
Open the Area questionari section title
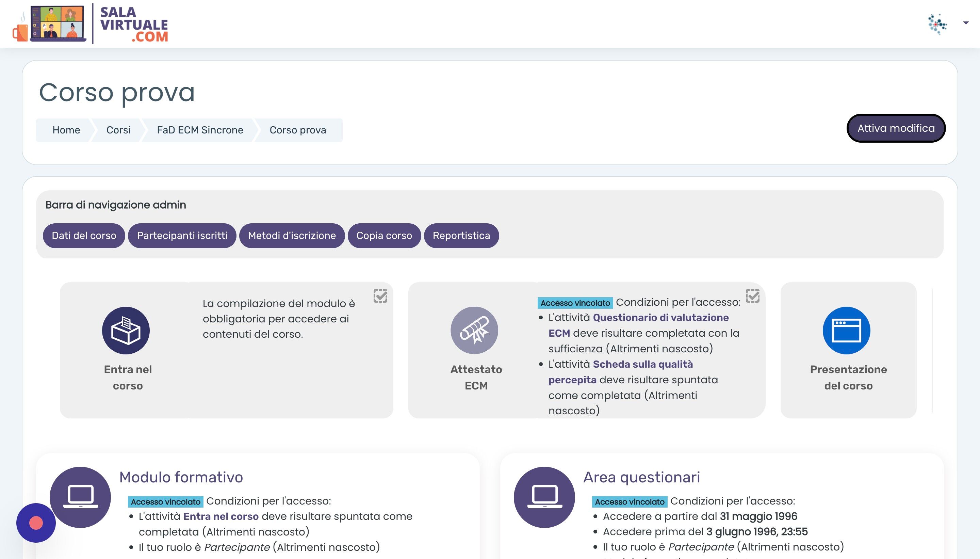point(641,477)
